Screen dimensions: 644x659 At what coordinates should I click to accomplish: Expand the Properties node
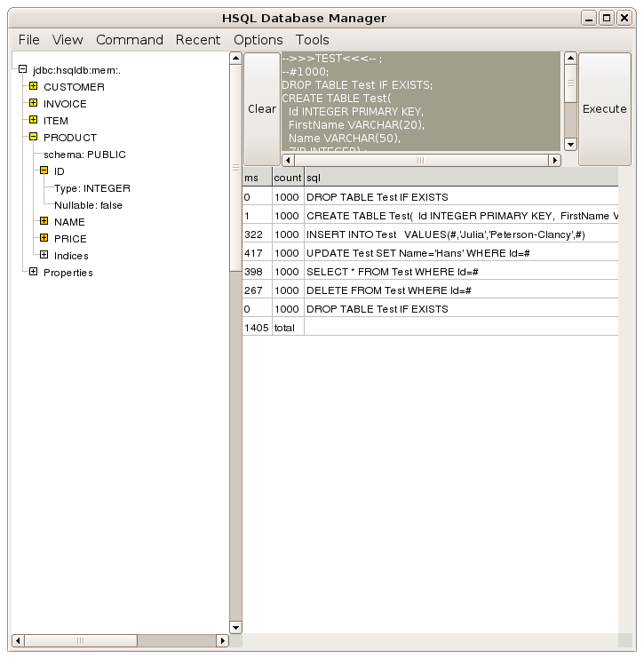pos(33,272)
